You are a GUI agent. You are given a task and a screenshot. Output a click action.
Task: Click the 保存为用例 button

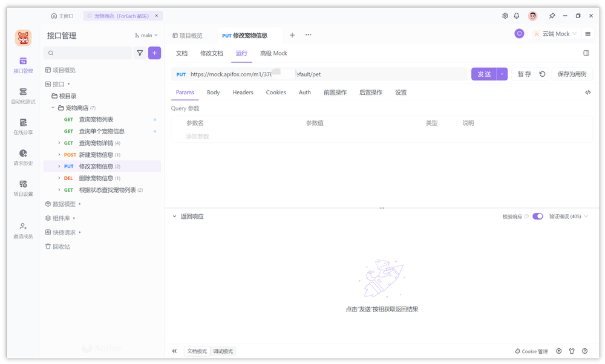pos(571,74)
